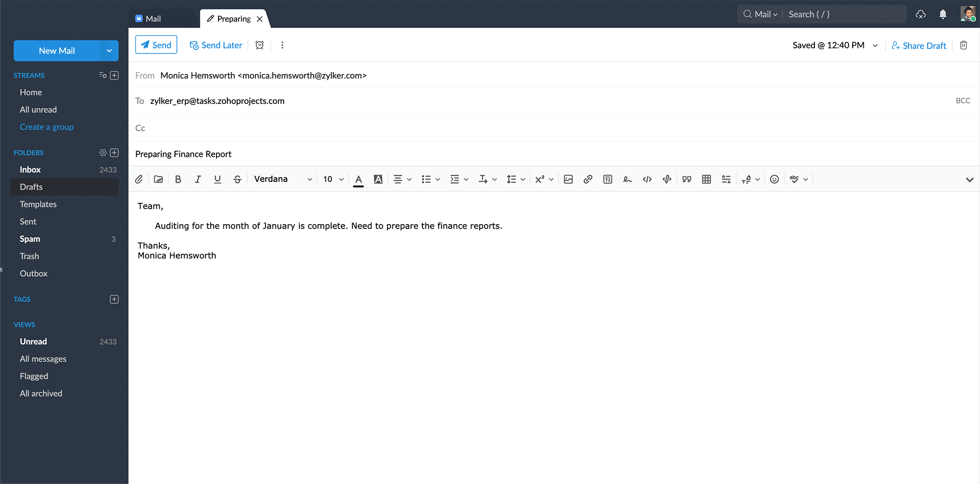980x484 pixels.
Task: Toggle bold formatting
Action: (178, 179)
